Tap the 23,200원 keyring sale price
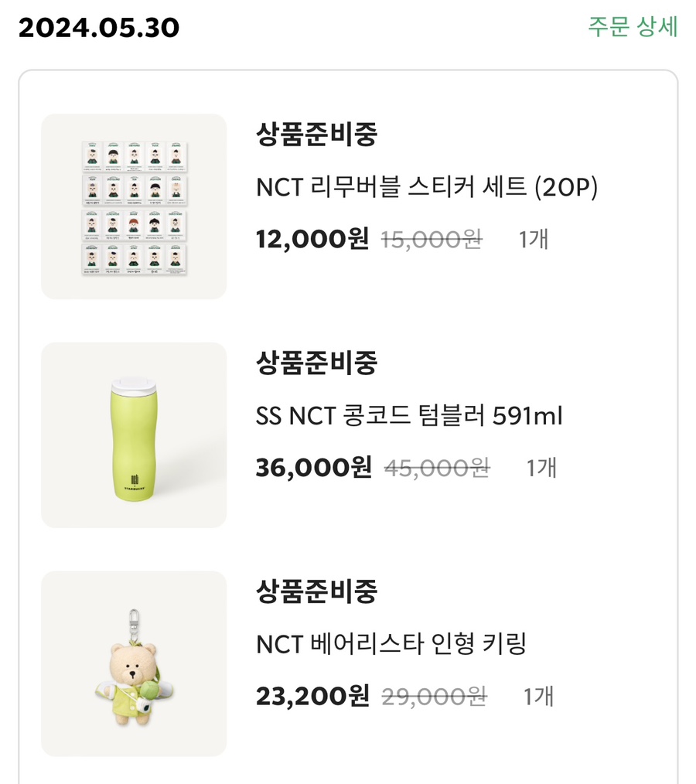 312,696
